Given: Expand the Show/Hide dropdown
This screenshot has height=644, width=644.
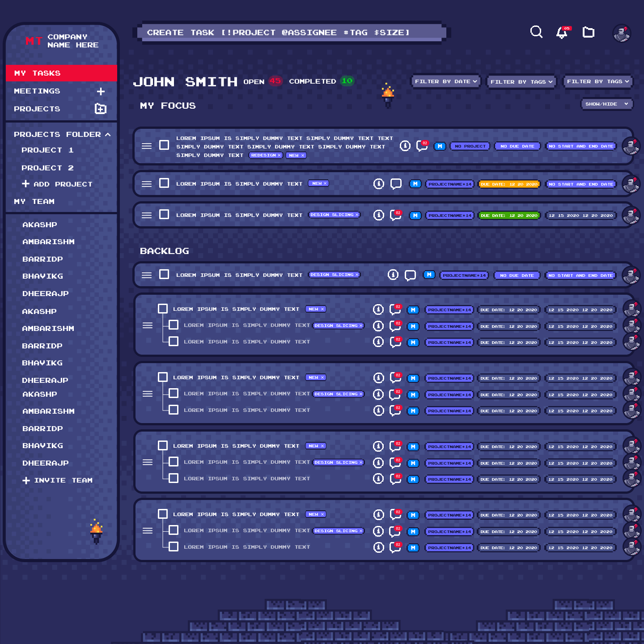Looking at the screenshot, I should pyautogui.click(x=606, y=104).
